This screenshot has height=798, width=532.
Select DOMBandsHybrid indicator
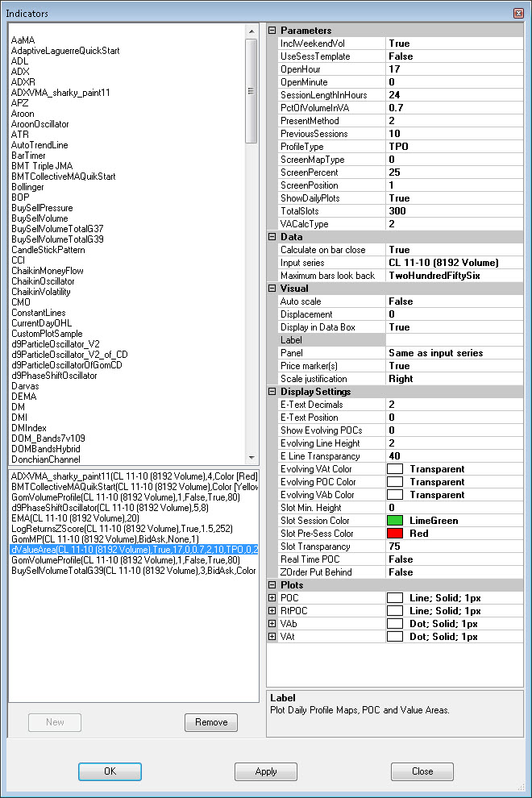(46, 449)
